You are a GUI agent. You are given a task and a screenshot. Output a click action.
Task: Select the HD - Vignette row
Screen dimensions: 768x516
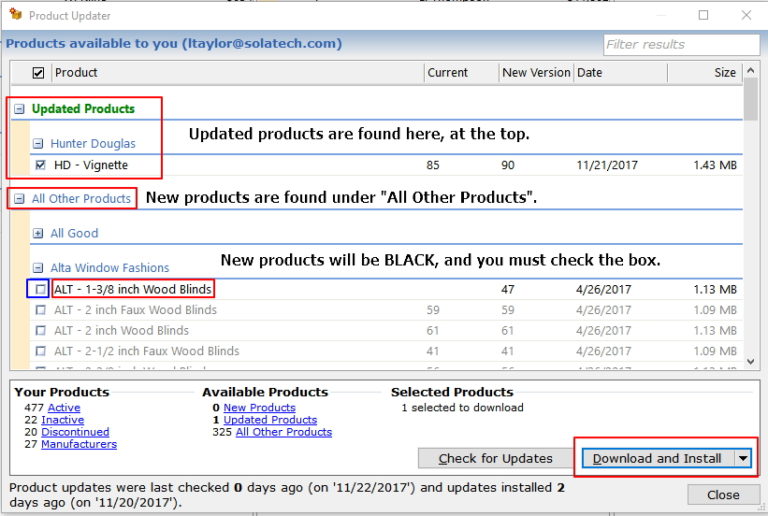tap(386, 165)
